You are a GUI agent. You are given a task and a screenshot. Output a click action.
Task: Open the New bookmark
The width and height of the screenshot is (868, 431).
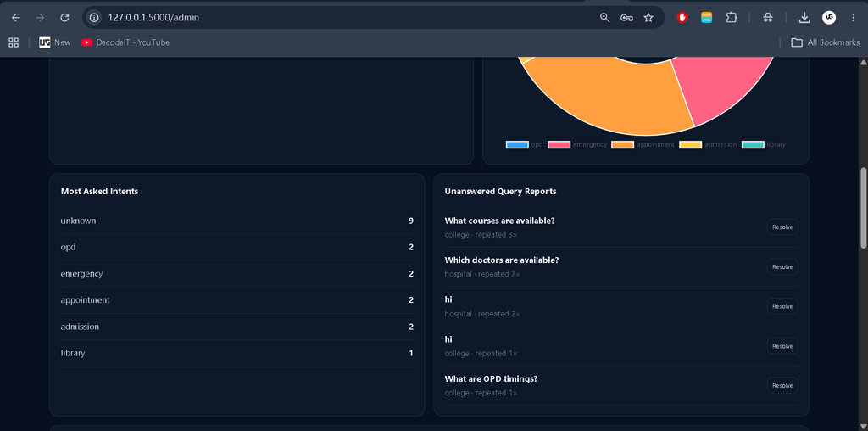55,42
